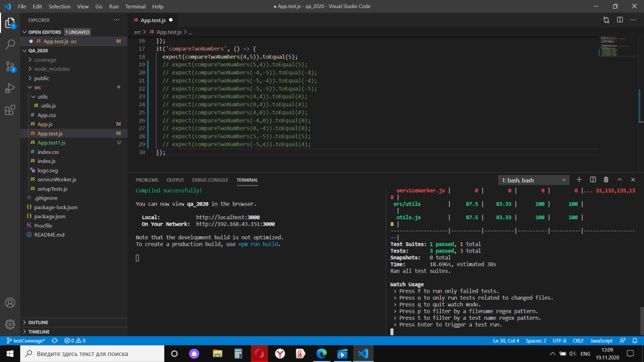Select the App.test.js editor tab

coord(153,20)
